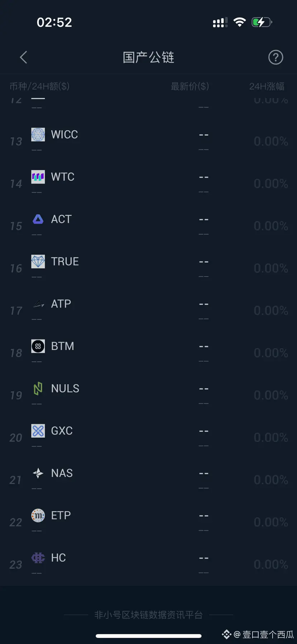Viewport: 297px width, 644px height.
Task: Tap the WTC coin logo
Action: coord(38,177)
